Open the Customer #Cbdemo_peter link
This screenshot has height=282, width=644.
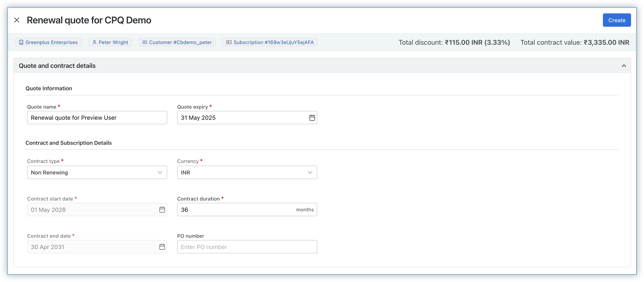coord(180,42)
